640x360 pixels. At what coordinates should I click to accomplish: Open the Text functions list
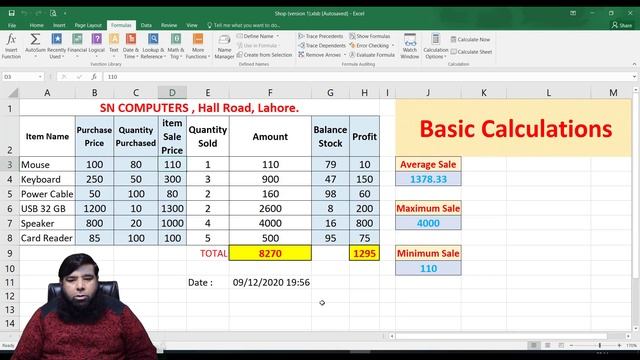114,46
